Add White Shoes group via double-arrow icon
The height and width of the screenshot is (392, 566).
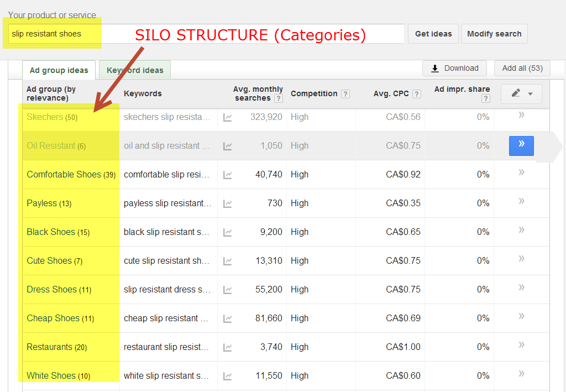click(x=521, y=375)
